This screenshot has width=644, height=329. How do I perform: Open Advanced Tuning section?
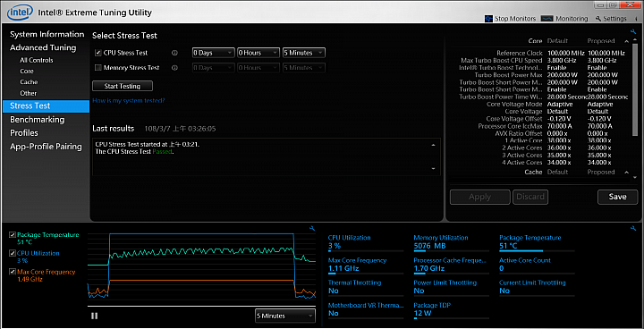(x=43, y=47)
